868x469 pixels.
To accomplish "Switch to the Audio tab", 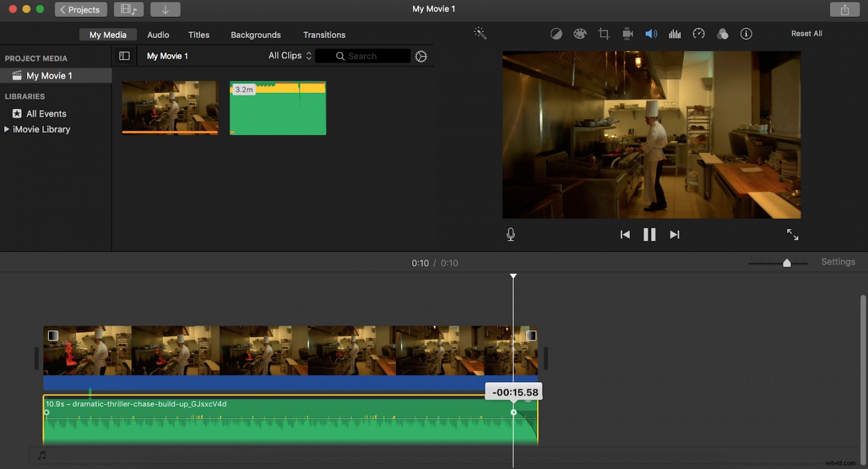I will (x=158, y=34).
